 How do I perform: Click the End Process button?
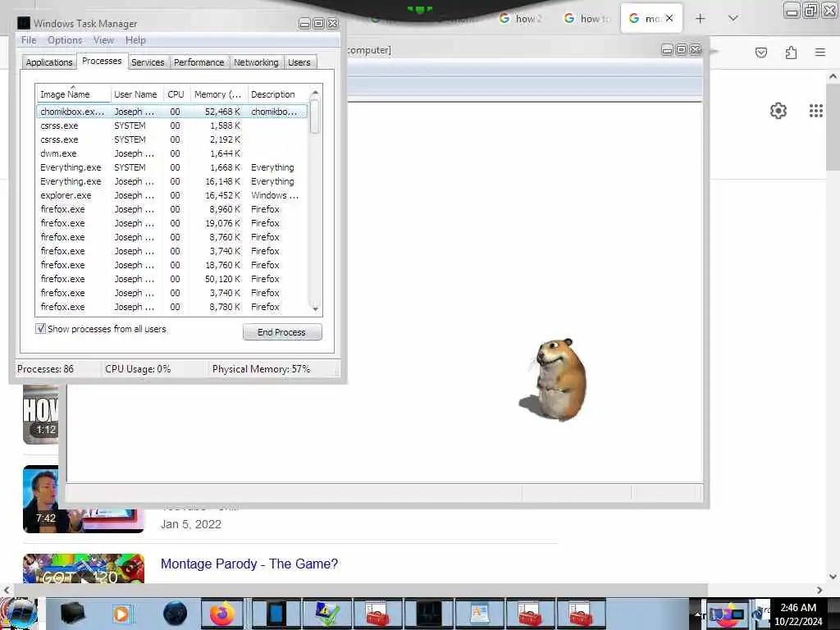[282, 332]
